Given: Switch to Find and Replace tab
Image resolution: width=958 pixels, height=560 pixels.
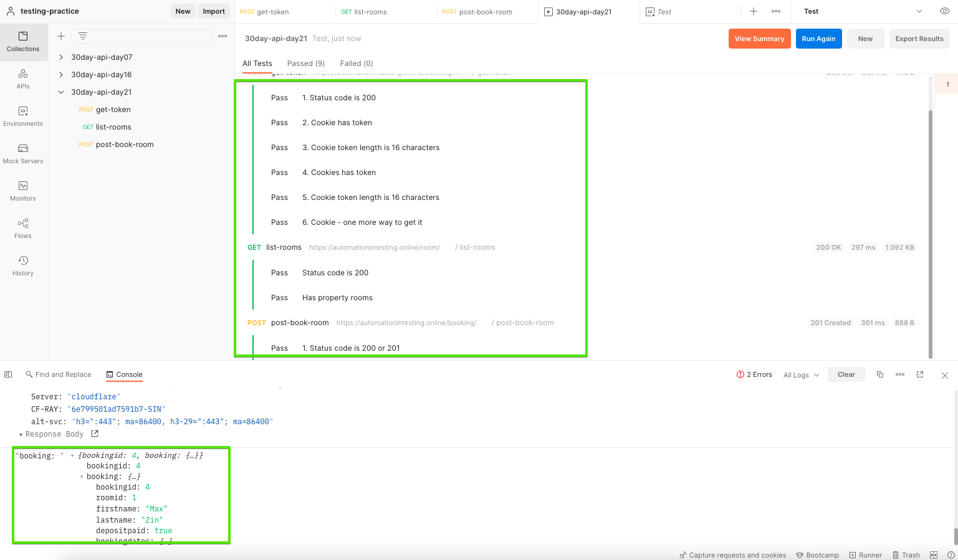Looking at the screenshot, I should point(58,374).
